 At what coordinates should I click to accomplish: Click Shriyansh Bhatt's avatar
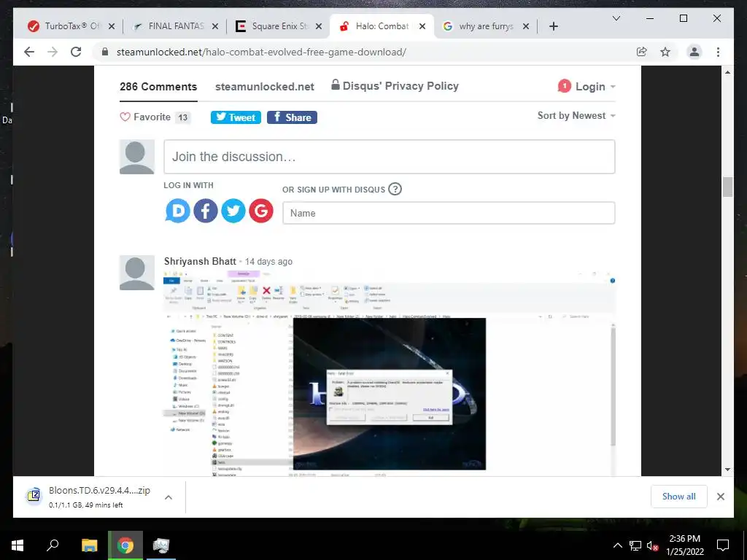click(136, 273)
